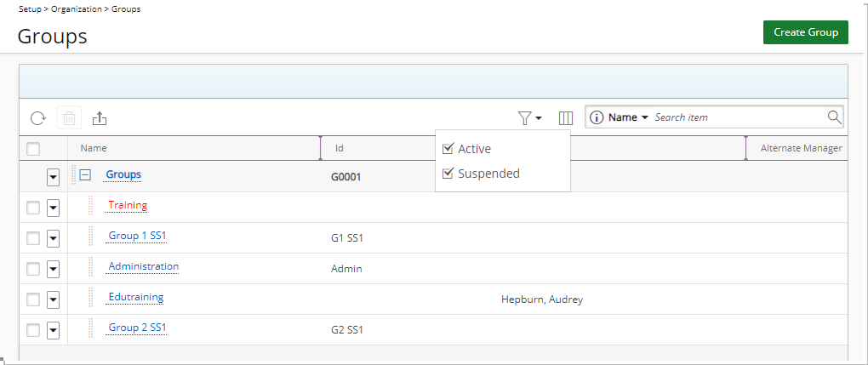Click the search magnifier icon
868x365 pixels.
click(834, 117)
